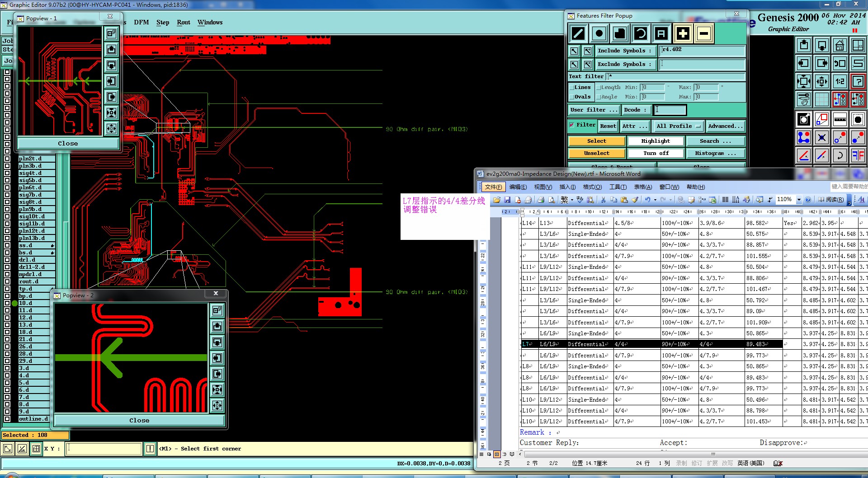Image resolution: width=868 pixels, height=478 pixels.
Task: Click the Print icon in Word toolbar
Action: [541, 200]
